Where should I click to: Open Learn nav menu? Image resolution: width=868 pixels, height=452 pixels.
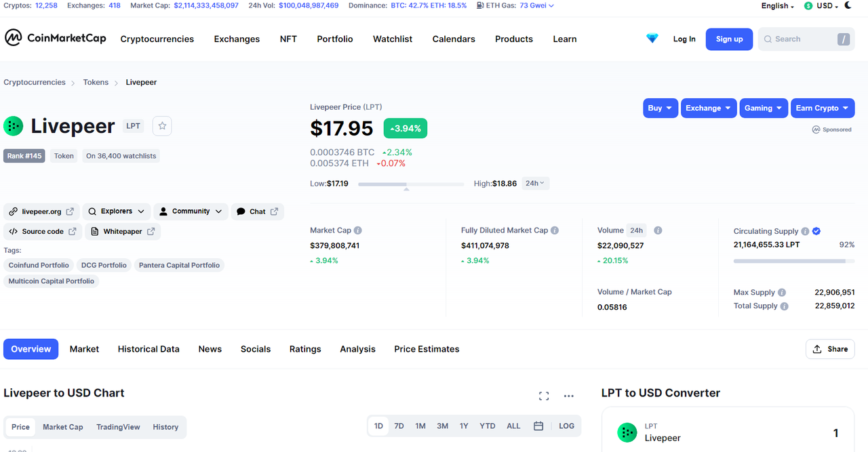(x=565, y=39)
